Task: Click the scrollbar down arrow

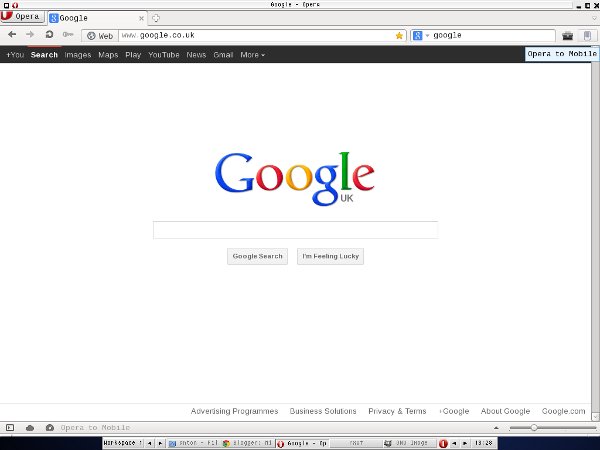Action: tap(595, 416)
